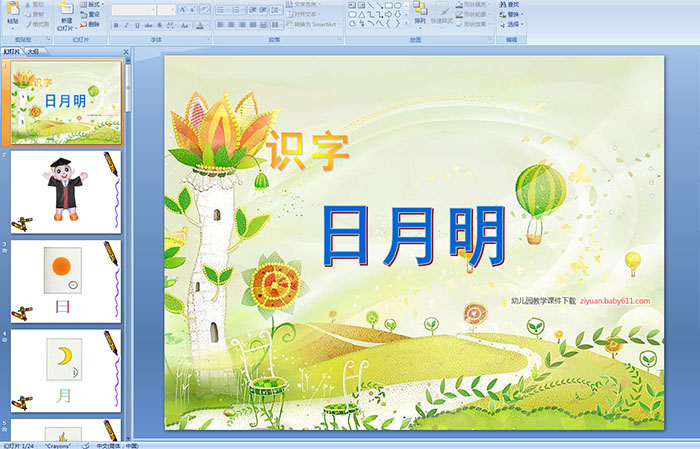Open the font name combo box

133,10
